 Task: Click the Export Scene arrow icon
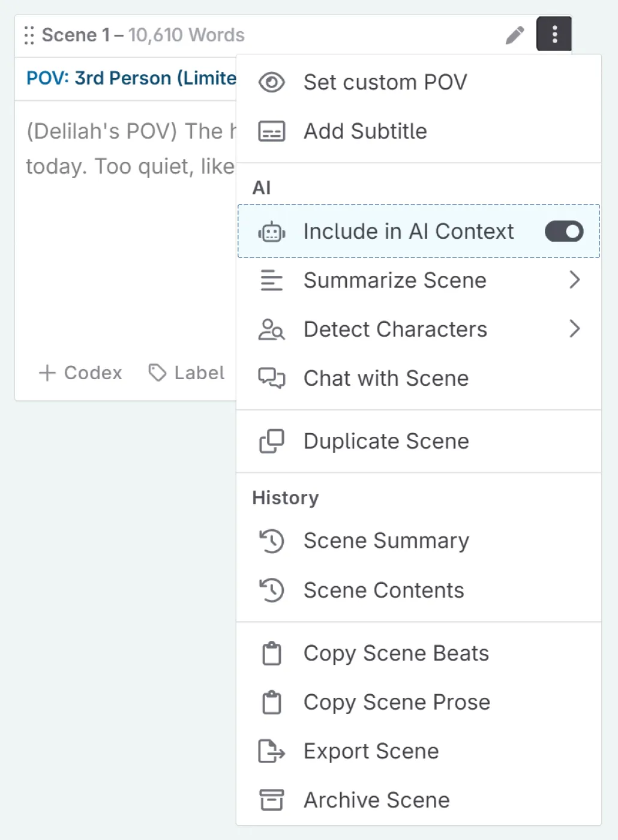271,751
